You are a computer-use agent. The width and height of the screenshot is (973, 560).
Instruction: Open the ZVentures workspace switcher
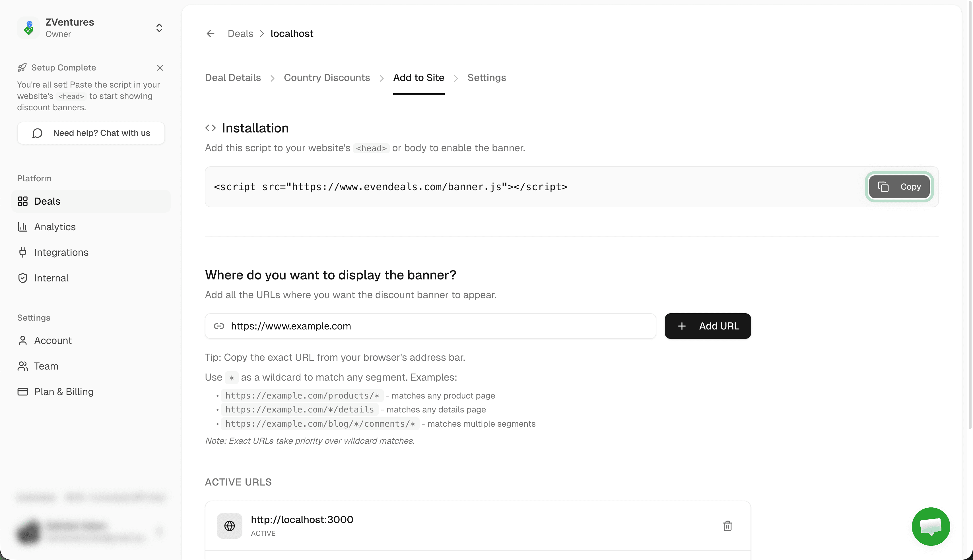(159, 28)
